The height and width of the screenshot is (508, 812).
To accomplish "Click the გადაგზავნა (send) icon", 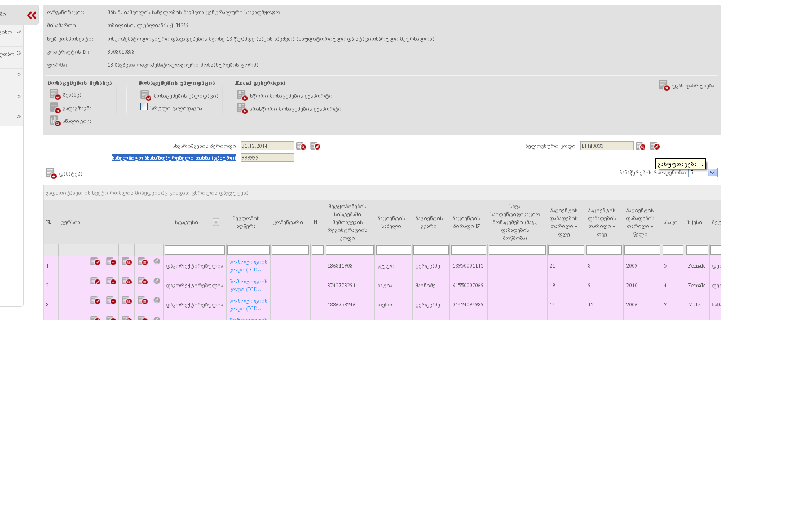I will [x=55, y=108].
